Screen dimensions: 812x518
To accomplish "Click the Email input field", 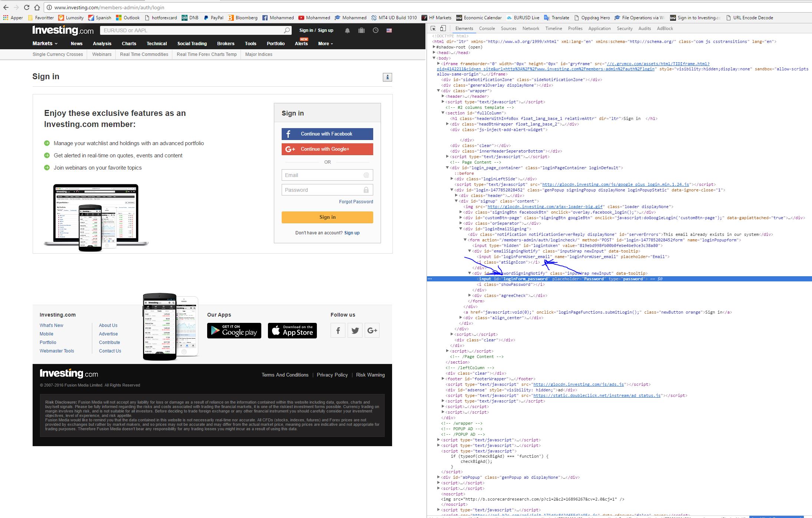I will click(x=322, y=175).
